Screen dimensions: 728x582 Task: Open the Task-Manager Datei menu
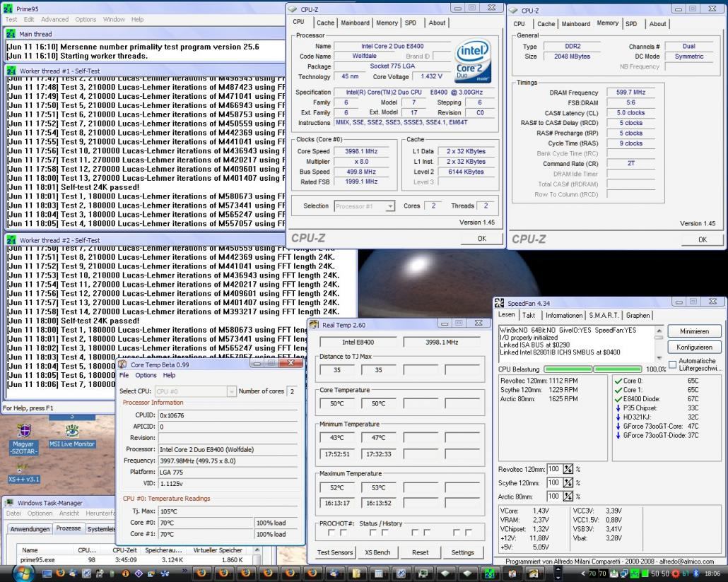tap(13, 513)
